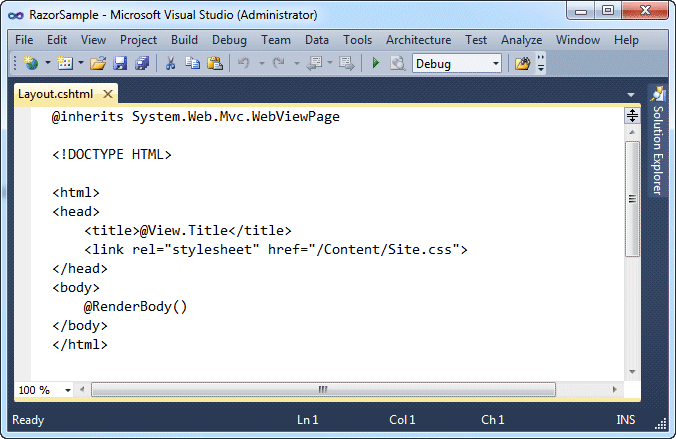Click the Copy toolbar icon
This screenshot has height=439, width=676.
pyautogui.click(x=192, y=63)
